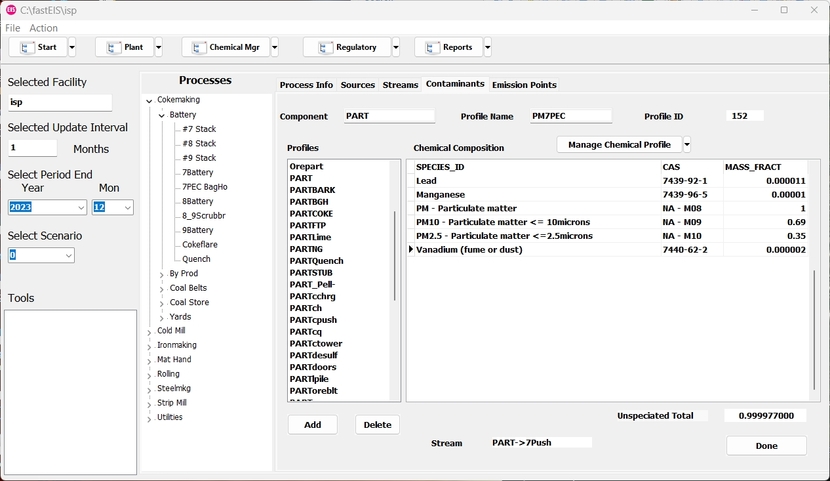Click the Add profile button
The width and height of the screenshot is (830, 481).
(x=312, y=425)
